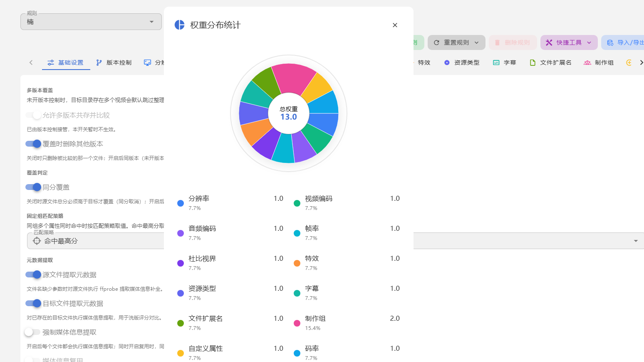
Task: Turn off the 同分覆盖 switch
Action: point(33,187)
